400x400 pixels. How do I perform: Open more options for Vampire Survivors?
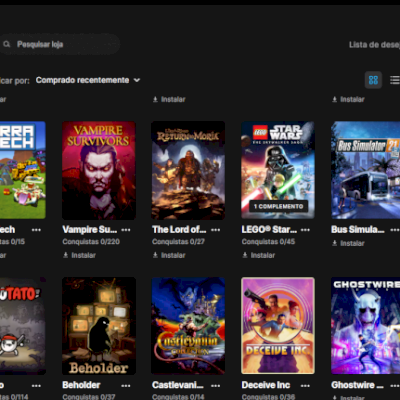pos(126,230)
